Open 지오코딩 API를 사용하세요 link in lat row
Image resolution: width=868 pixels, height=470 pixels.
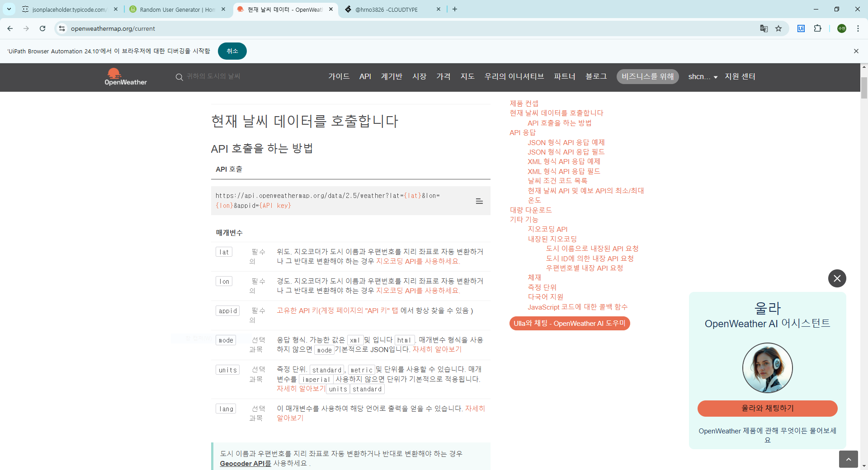coord(418,261)
